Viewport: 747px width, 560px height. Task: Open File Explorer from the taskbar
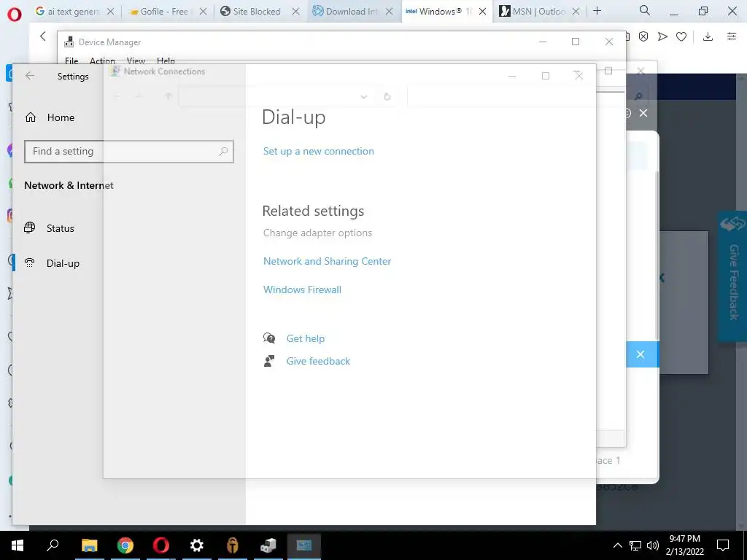tap(89, 545)
